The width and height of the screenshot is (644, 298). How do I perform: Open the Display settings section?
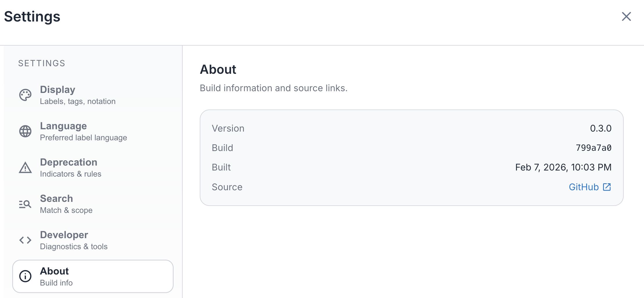[58, 89]
